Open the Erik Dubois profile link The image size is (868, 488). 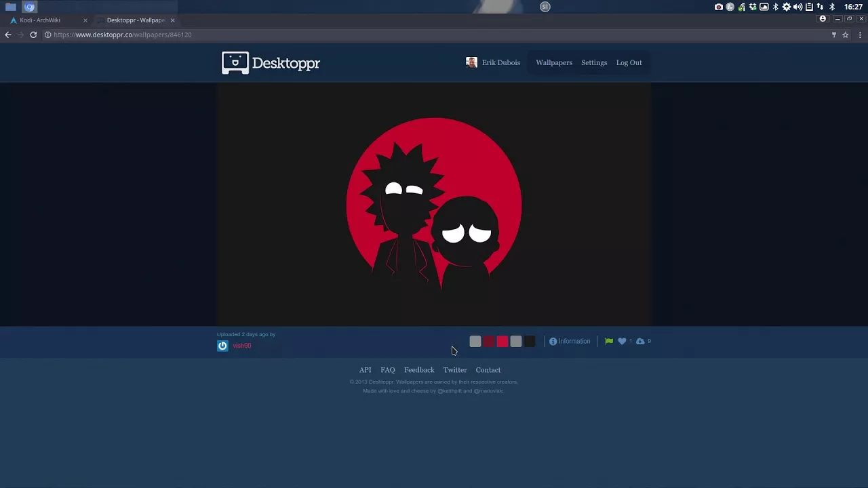click(x=500, y=62)
